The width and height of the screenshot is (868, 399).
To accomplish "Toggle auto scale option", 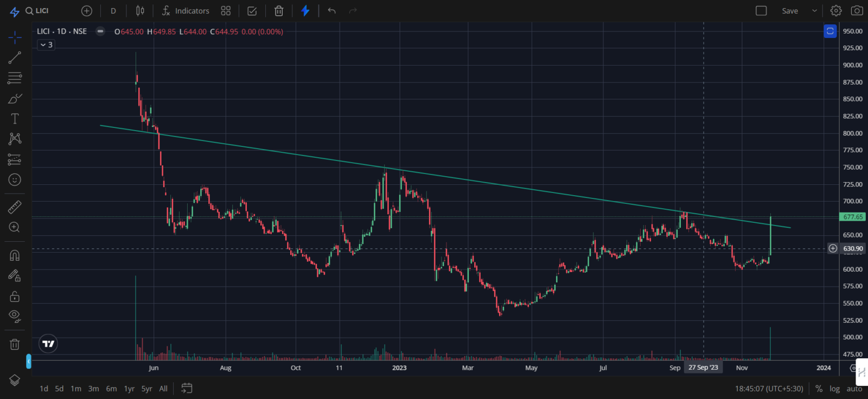I will pos(854,389).
